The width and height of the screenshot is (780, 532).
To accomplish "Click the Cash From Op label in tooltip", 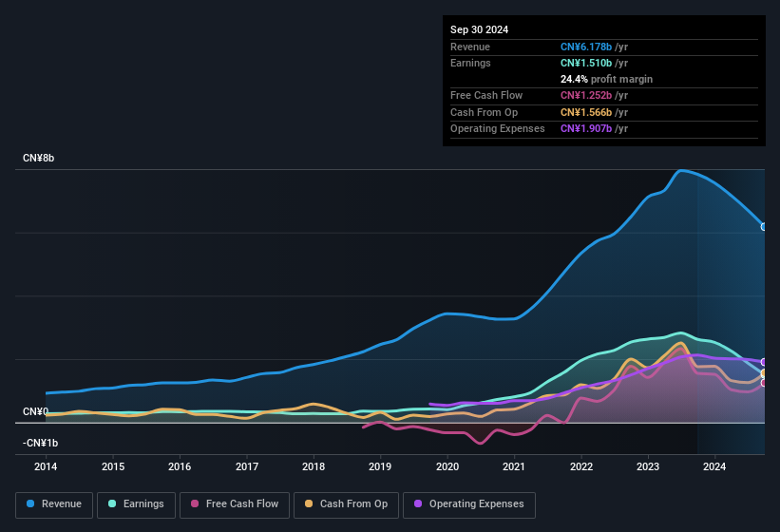I will tap(484, 112).
